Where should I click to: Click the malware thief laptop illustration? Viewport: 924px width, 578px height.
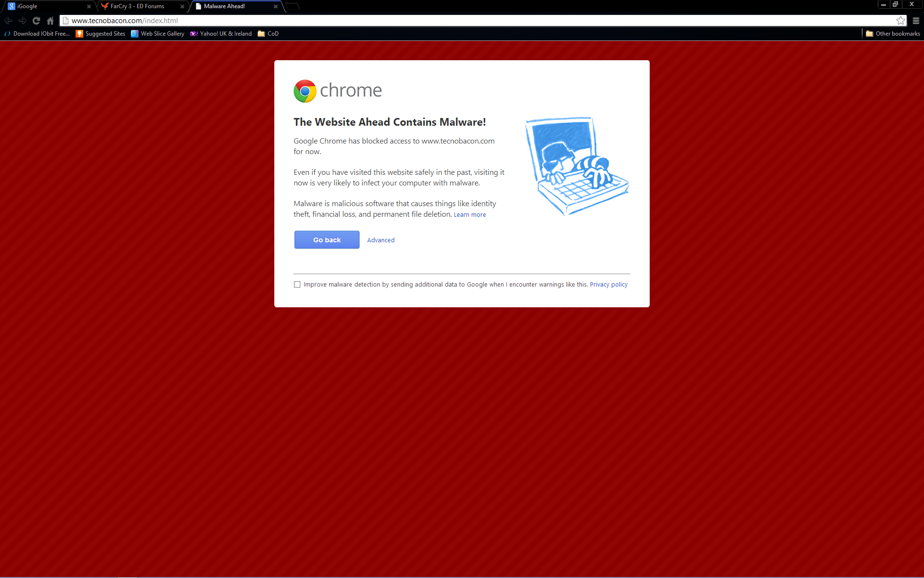[577, 166]
